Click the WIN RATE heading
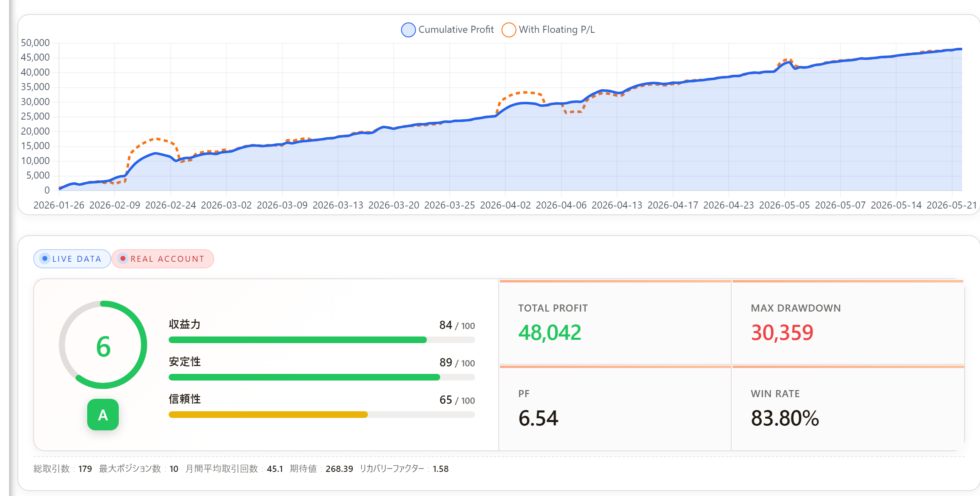980x496 pixels. click(775, 394)
